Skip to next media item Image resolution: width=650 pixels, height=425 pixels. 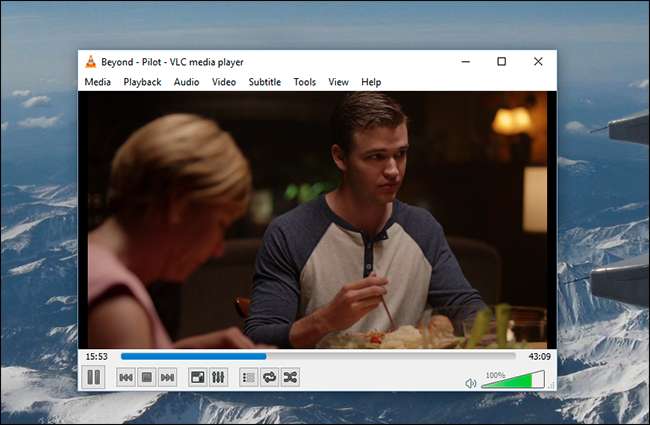167,377
